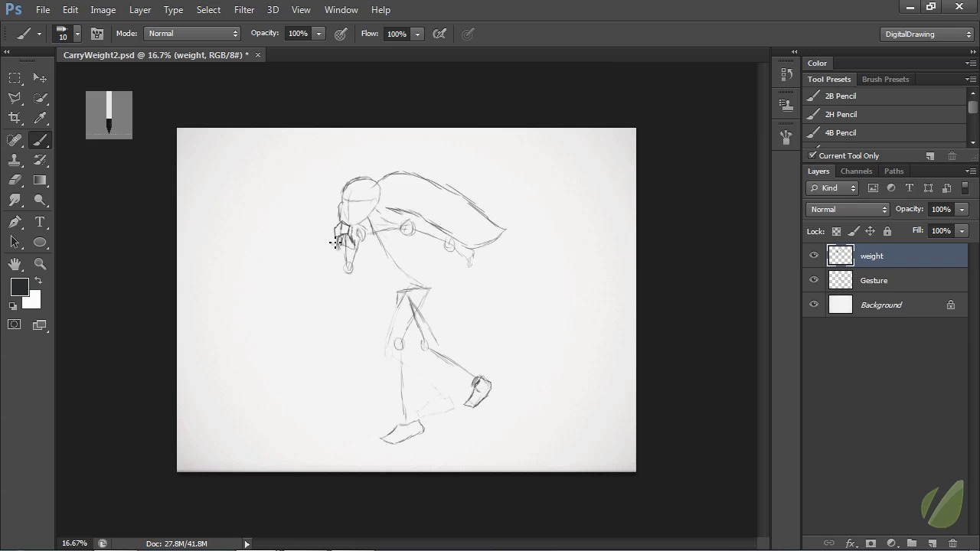Choose the Hand tool
This screenshot has height=551, width=980.
pos(15,264)
